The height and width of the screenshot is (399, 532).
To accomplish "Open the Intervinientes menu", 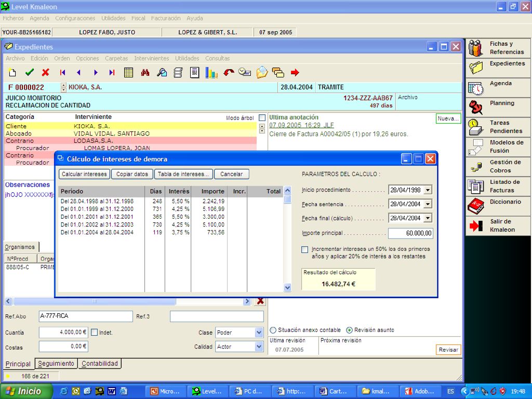I will click(151, 58).
